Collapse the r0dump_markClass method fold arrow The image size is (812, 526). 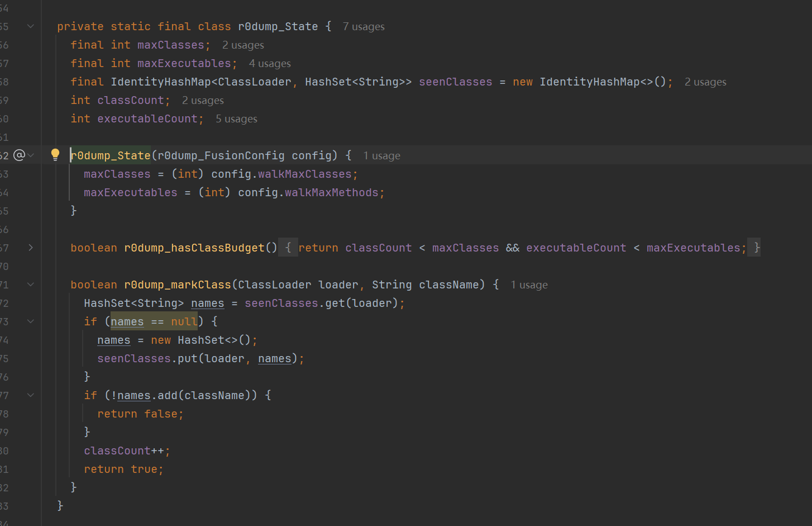tap(31, 285)
